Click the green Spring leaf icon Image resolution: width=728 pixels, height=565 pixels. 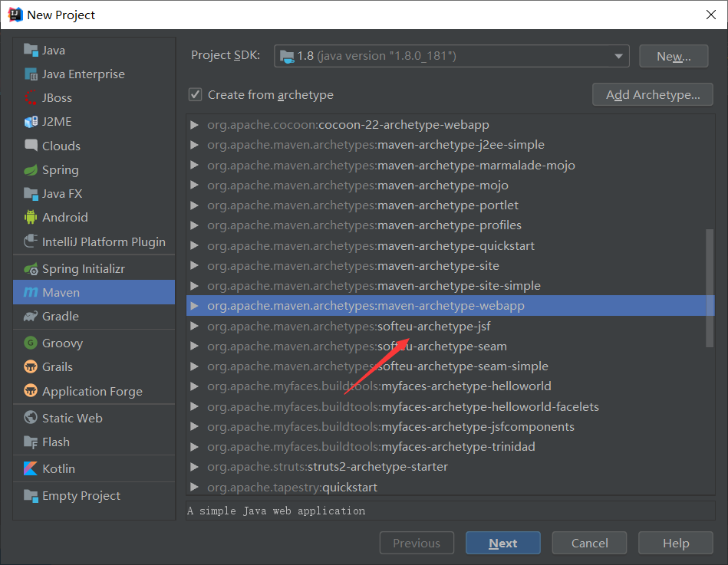click(31, 169)
